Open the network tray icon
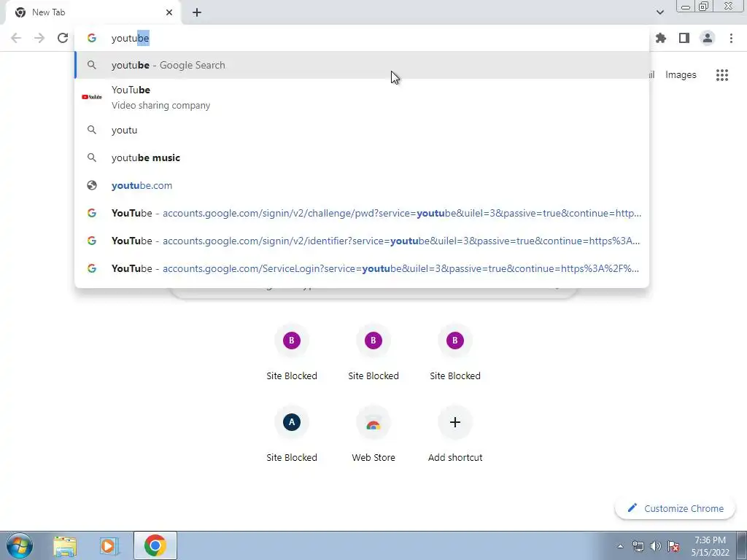 (638, 546)
